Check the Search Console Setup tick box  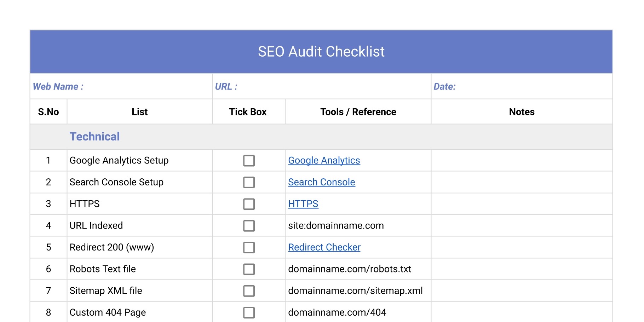(249, 182)
